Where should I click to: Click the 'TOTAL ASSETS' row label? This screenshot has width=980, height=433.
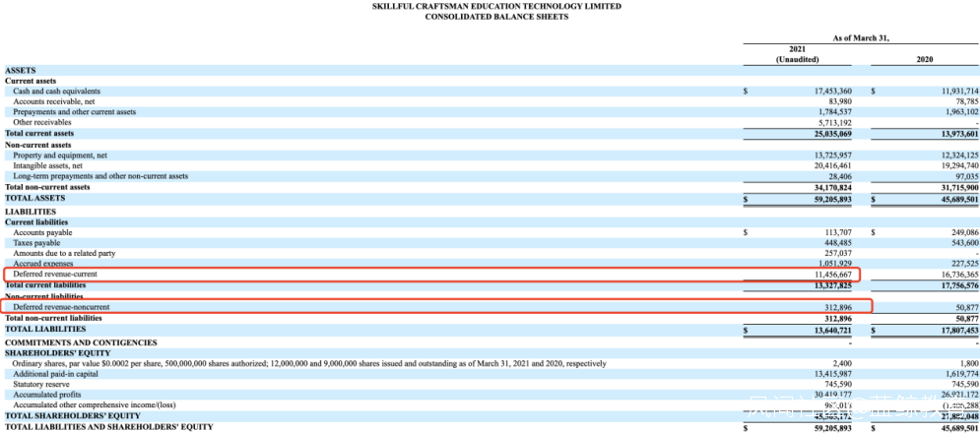coord(35,198)
